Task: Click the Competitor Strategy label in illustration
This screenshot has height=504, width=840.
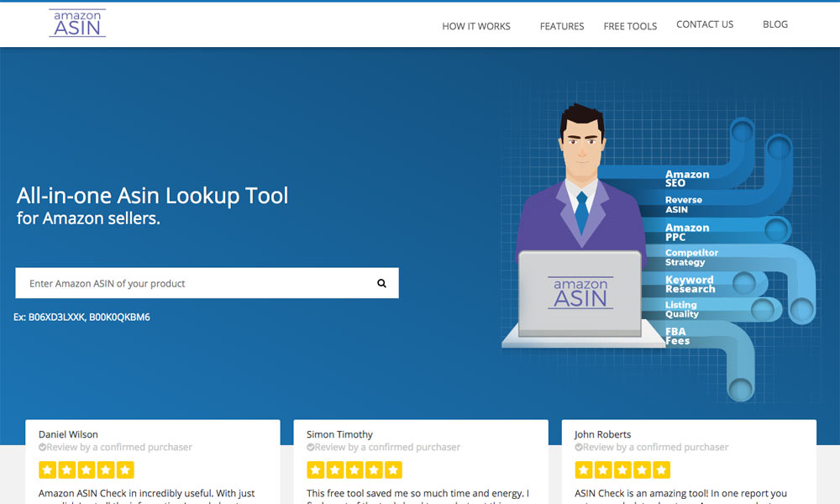Action: tap(691, 257)
